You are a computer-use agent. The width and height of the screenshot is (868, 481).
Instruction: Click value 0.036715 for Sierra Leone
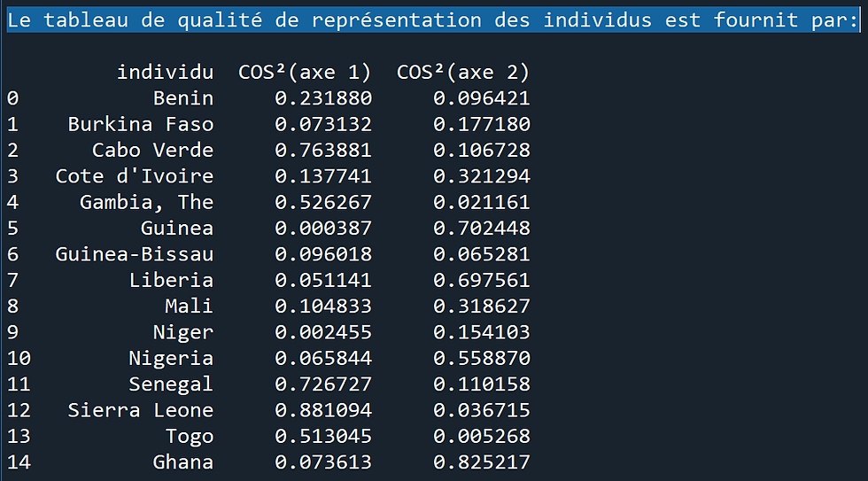(482, 410)
